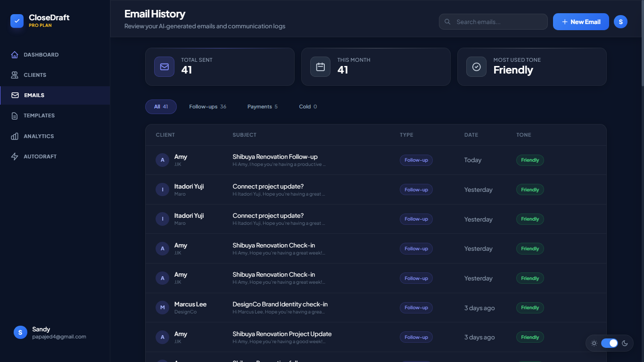The image size is (644, 362).
Task: Click the papajed4@gmail.com account text
Action: (x=59, y=337)
